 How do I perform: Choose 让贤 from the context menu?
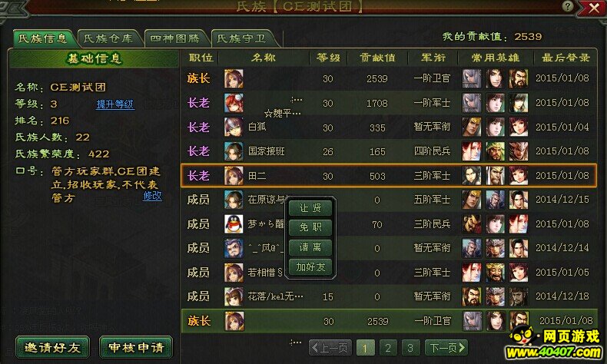[x=310, y=208]
